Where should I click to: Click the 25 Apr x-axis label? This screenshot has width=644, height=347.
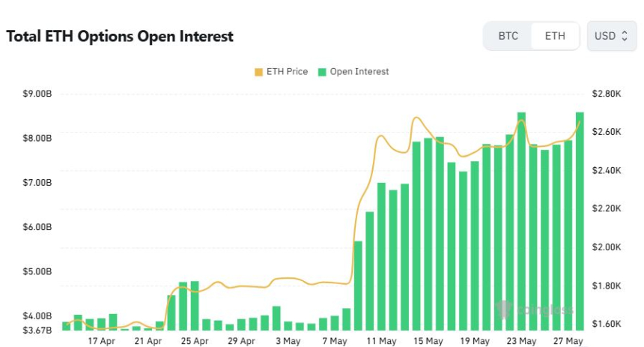(x=195, y=341)
